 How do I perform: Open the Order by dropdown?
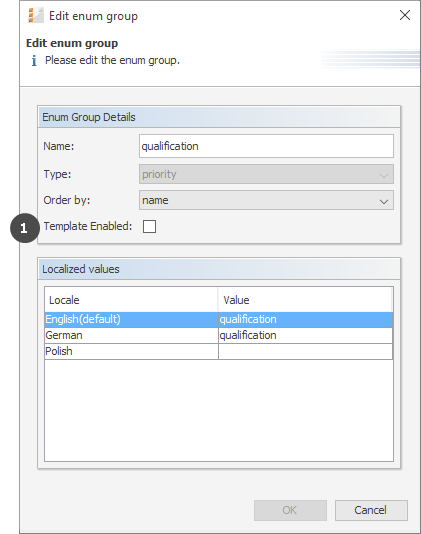[x=266, y=200]
